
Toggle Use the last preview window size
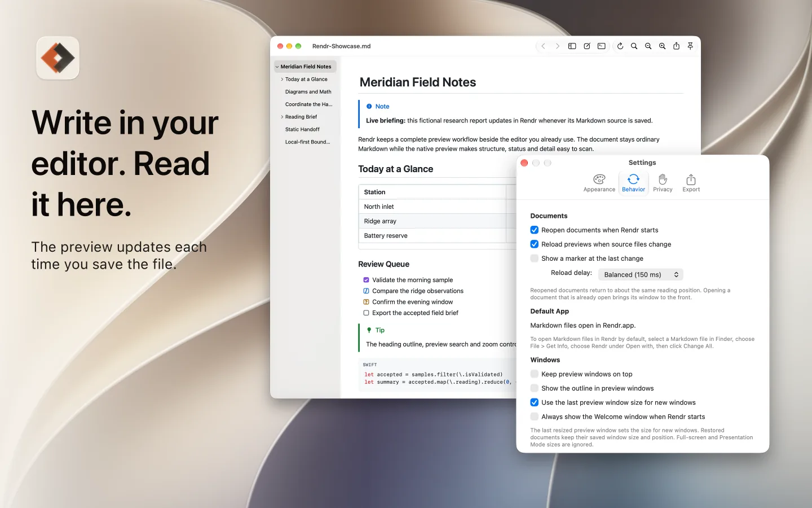534,402
